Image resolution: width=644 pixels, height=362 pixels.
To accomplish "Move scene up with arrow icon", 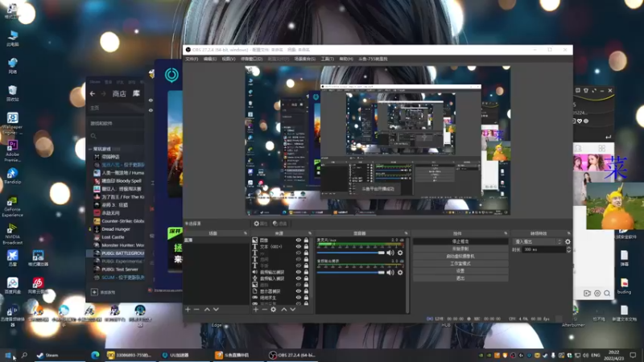I will pyautogui.click(x=207, y=310).
